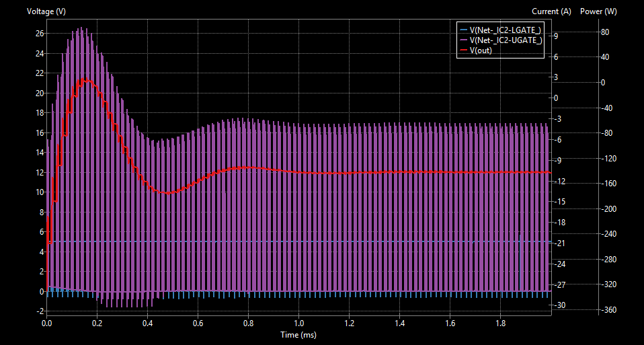The width and height of the screenshot is (644, 345).
Task: Click the Time (ms) axis label
Action: pos(298,334)
